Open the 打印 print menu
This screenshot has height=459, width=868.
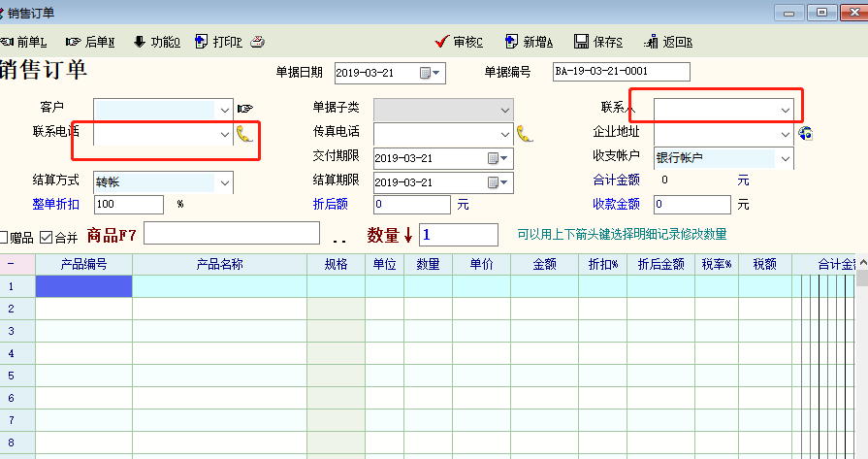(x=217, y=42)
